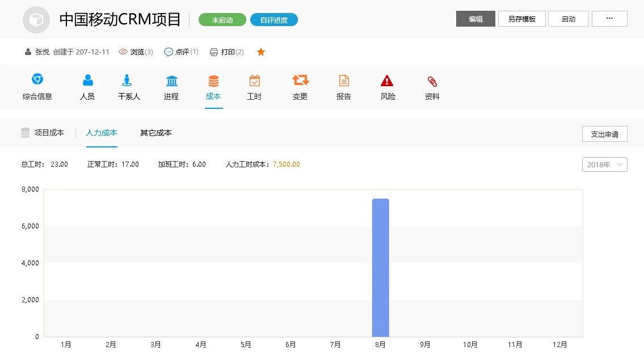Switch to the 项目成本 tab
The image size is (644, 359).
pos(49,133)
